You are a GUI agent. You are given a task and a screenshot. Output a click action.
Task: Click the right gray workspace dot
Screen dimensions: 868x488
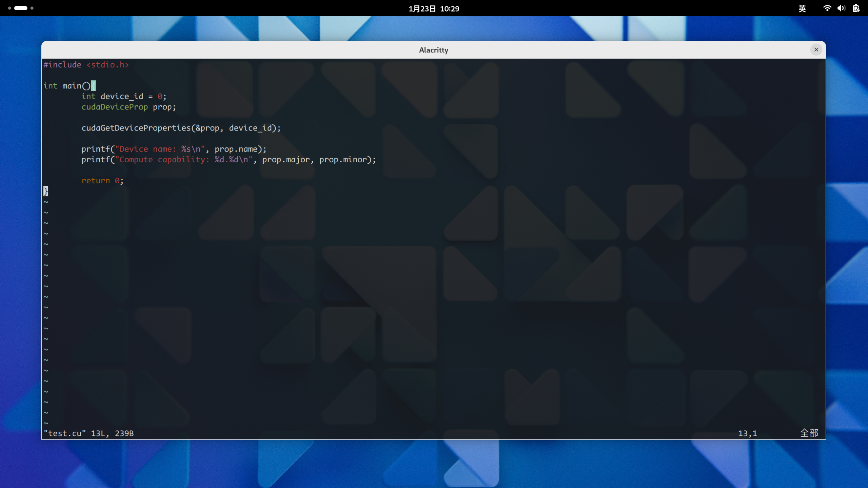pyautogui.click(x=33, y=7)
